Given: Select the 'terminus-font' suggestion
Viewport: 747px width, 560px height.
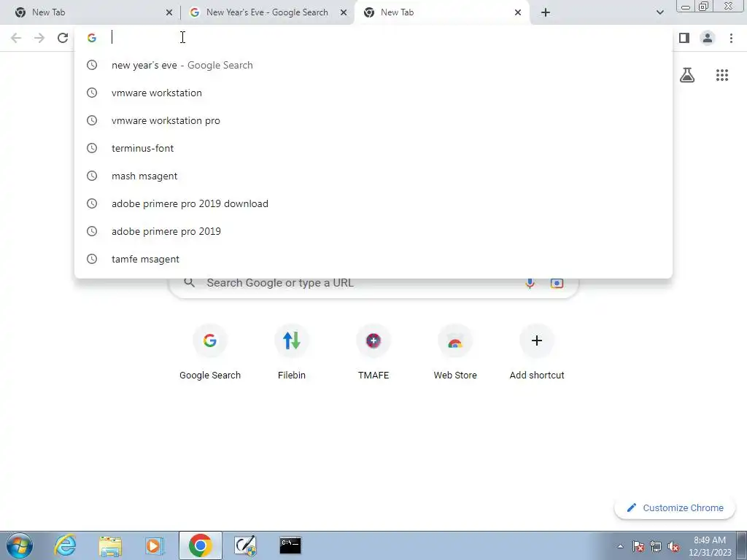Looking at the screenshot, I should point(373,148).
